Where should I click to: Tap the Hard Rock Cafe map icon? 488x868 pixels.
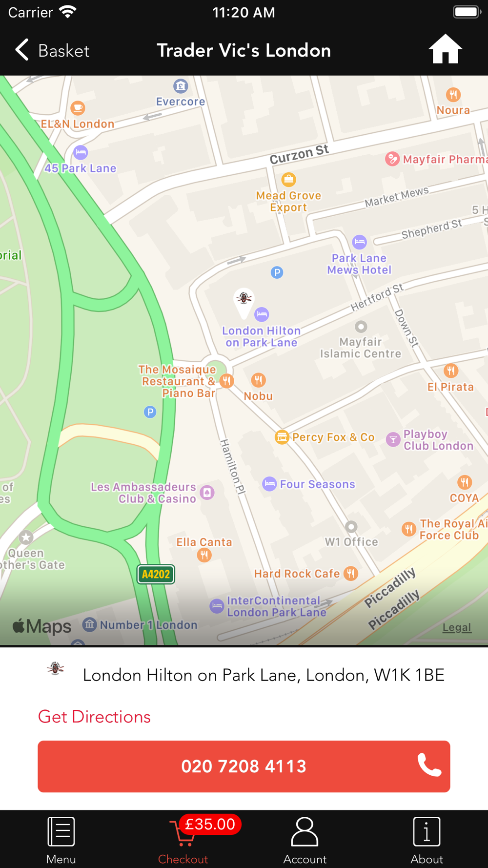(x=350, y=573)
